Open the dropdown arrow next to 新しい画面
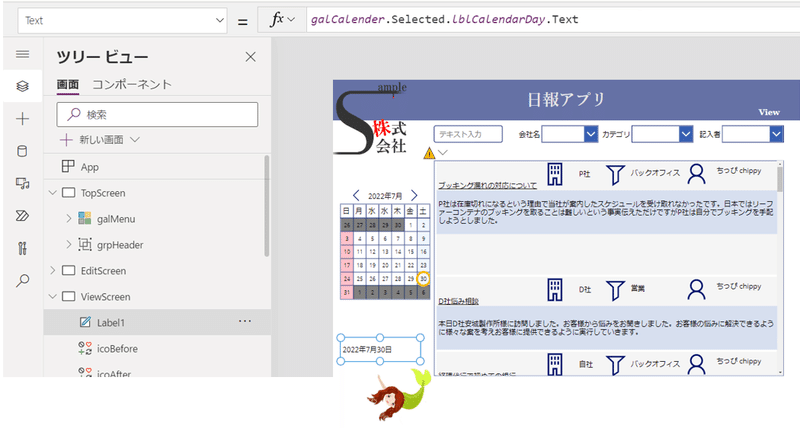The height and width of the screenshot is (428, 800). click(135, 140)
